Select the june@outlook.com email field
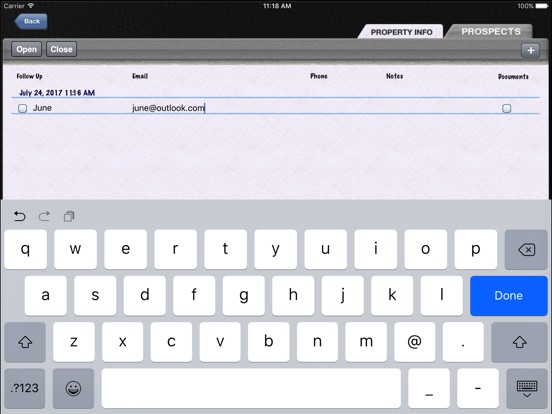 pyautogui.click(x=168, y=108)
